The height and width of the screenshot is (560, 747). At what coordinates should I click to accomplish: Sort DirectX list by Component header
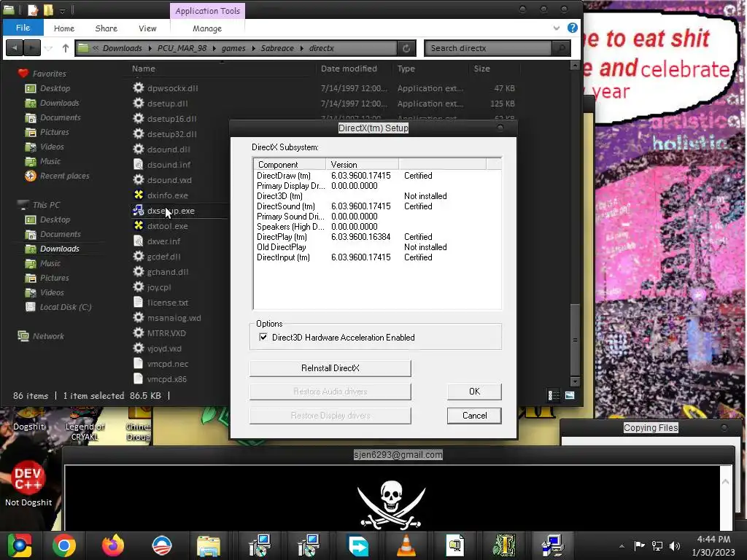coord(290,164)
